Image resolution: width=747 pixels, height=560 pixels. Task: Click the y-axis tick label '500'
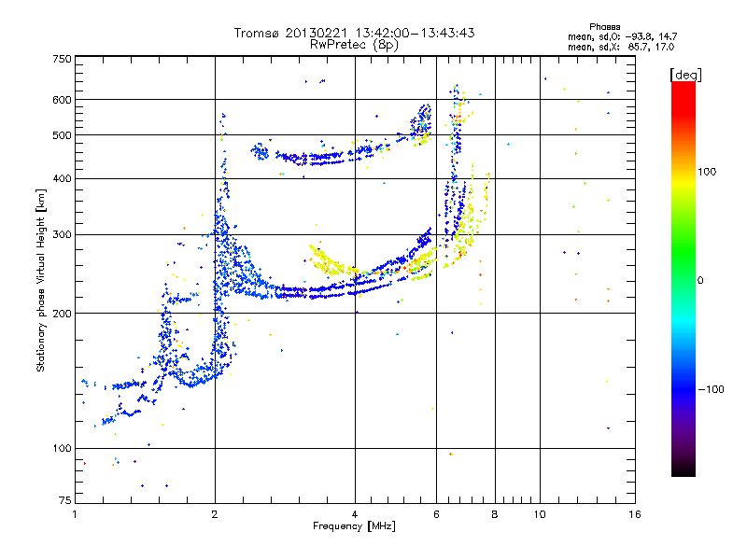tap(62, 135)
